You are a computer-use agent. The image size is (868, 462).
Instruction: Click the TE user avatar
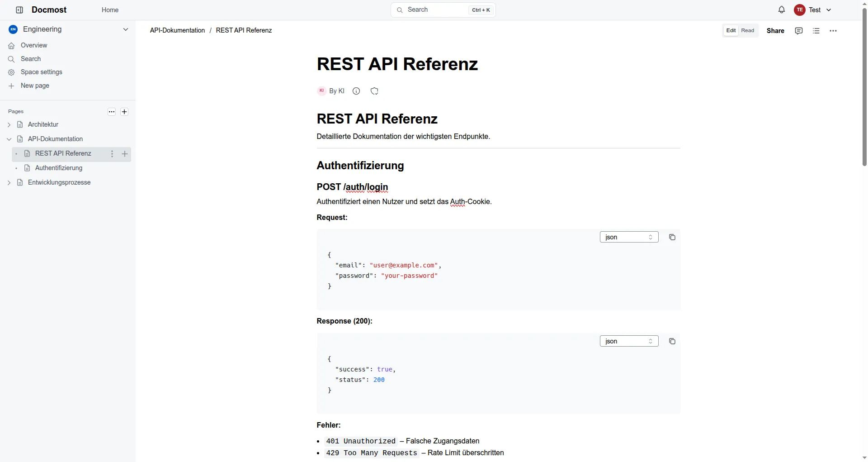tap(800, 10)
